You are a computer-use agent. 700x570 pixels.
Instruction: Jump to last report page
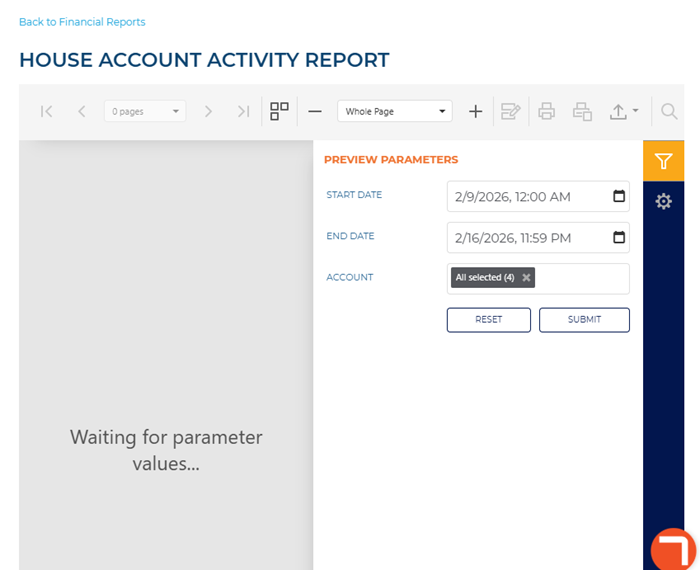tap(243, 112)
